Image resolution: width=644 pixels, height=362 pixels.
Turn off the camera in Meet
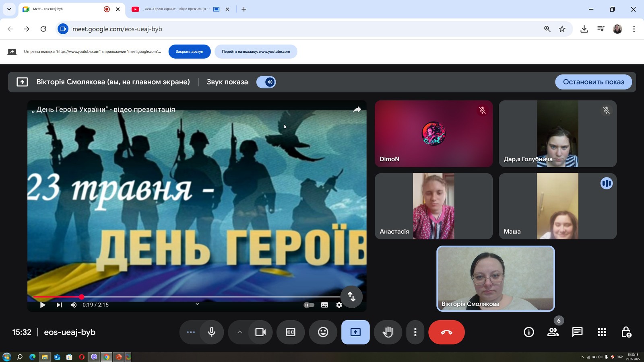[260, 332]
